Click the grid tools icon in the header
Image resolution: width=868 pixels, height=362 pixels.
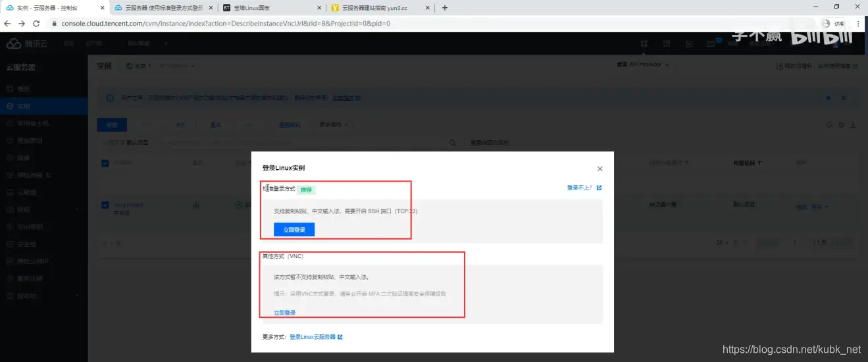(x=644, y=43)
